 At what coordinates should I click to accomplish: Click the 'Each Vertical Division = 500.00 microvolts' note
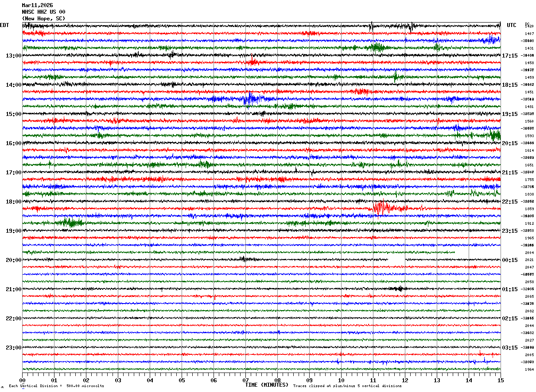click(x=56, y=386)
